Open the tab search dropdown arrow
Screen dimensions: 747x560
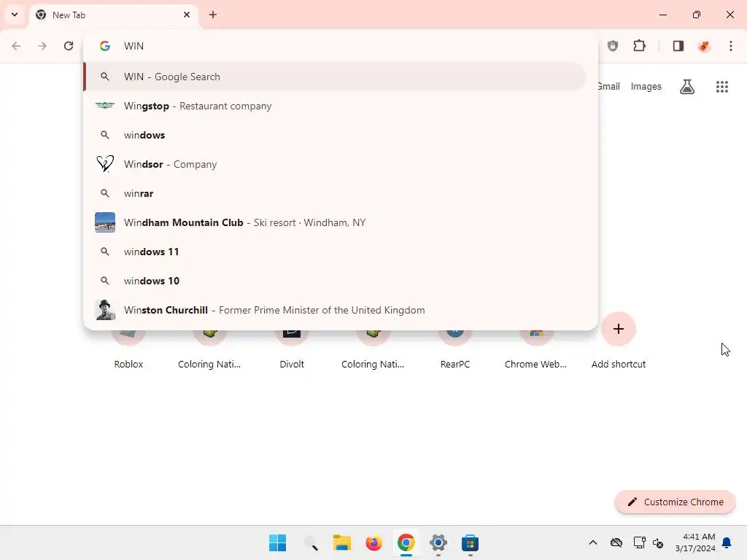[x=15, y=15]
